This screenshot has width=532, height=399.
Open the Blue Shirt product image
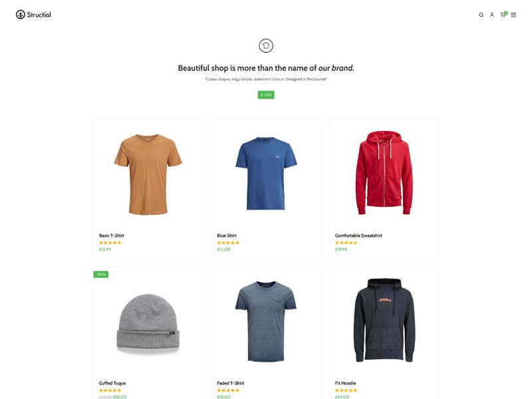(266, 173)
